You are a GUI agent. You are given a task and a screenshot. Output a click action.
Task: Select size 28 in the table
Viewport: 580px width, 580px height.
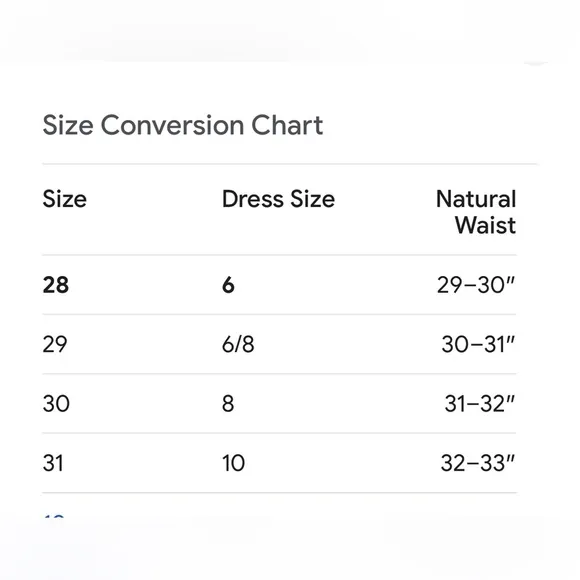(55, 285)
